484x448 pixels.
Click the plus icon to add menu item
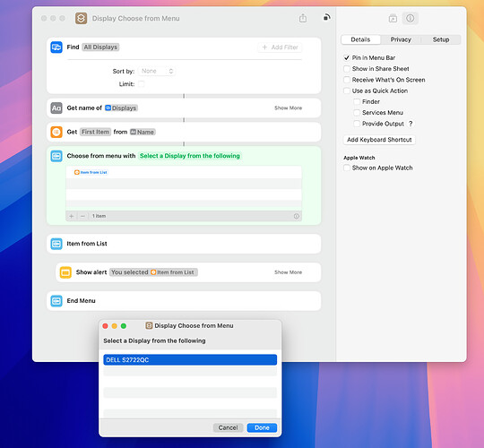pyautogui.click(x=72, y=216)
